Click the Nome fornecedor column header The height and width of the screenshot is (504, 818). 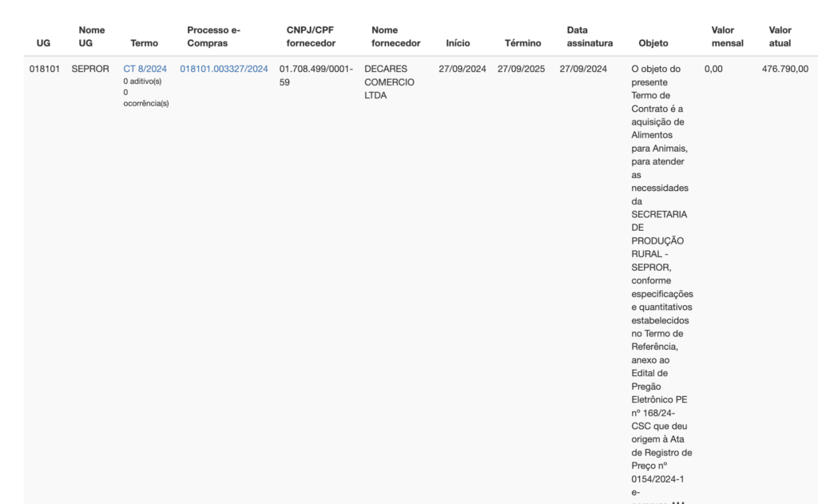pyautogui.click(x=395, y=36)
